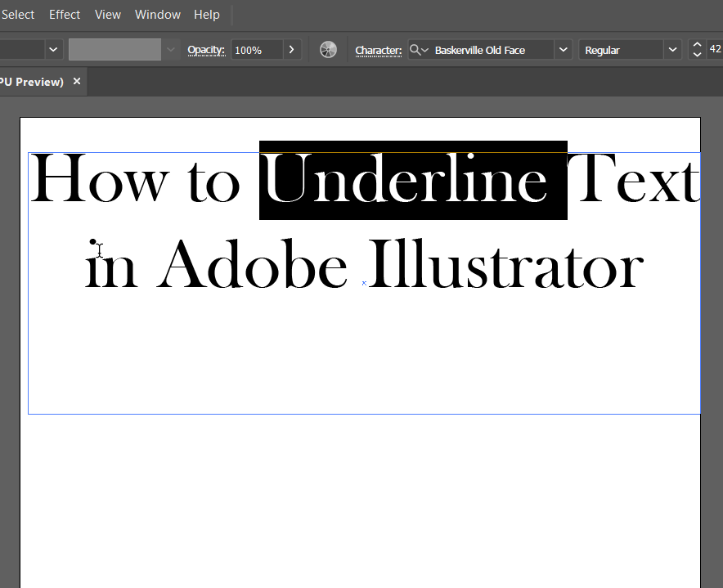Click the Recolor Artwork wheel icon
The image size is (723, 588).
[328, 49]
